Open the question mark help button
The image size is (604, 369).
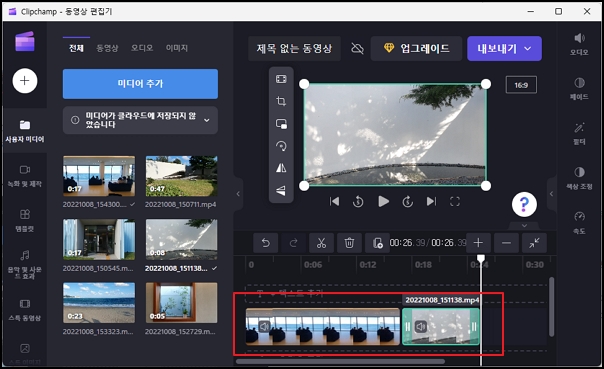(x=524, y=204)
